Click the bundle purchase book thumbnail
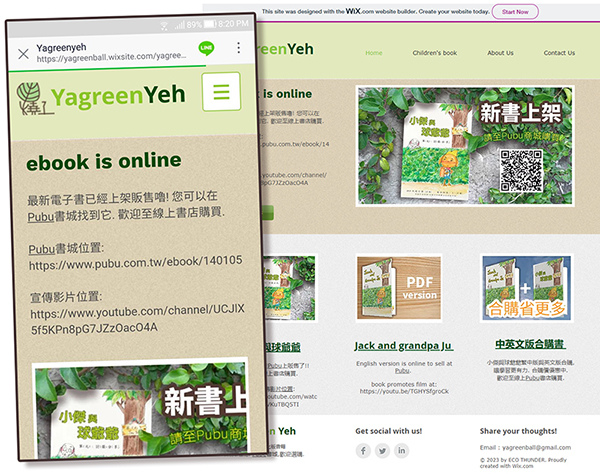The width and height of the screenshot is (600, 474). coord(527,288)
